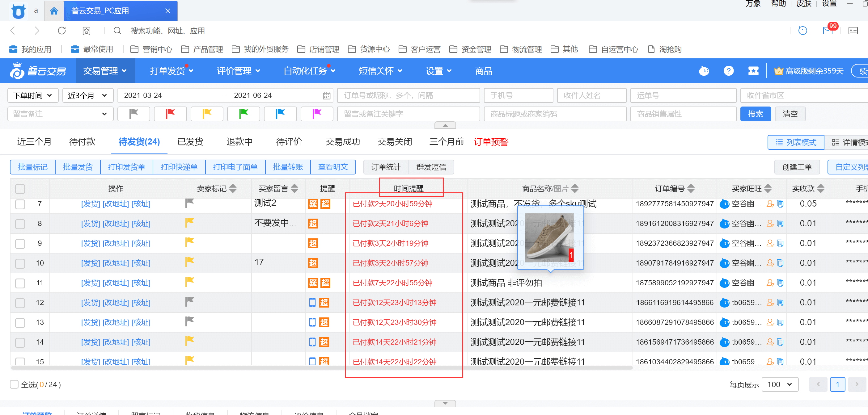868x415 pixels.
Task: Check the row 8 order checkbox
Action: [x=20, y=224]
